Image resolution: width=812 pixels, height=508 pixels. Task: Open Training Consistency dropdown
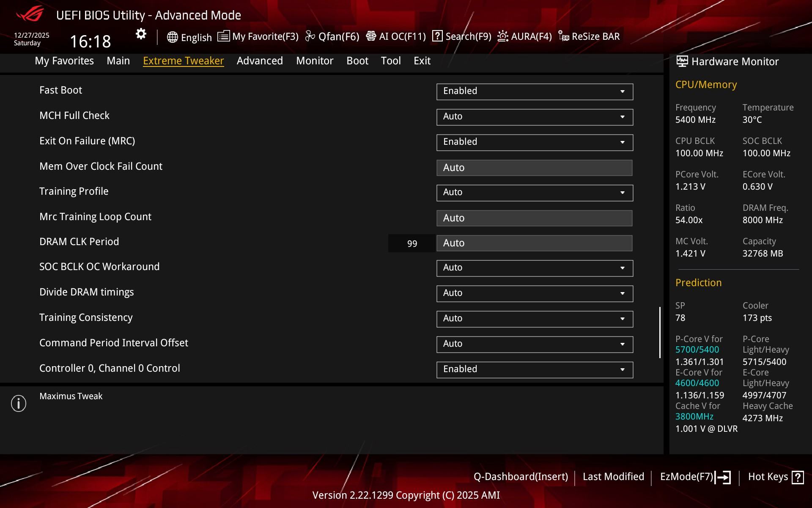point(535,319)
